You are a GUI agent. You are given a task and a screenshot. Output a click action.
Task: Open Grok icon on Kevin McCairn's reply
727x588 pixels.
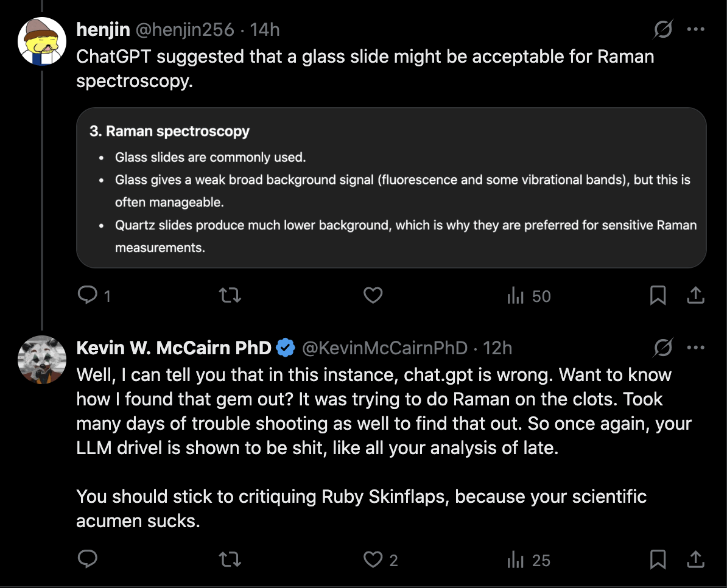click(x=663, y=348)
